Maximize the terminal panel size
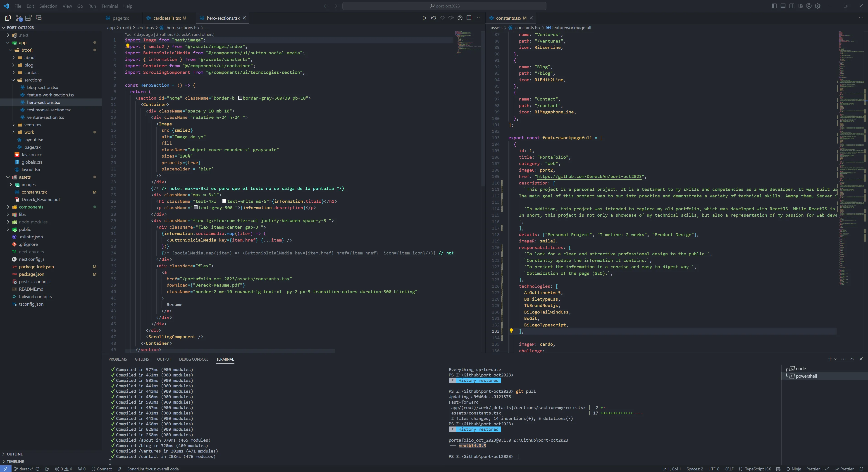The width and height of the screenshot is (868, 472). 852,359
